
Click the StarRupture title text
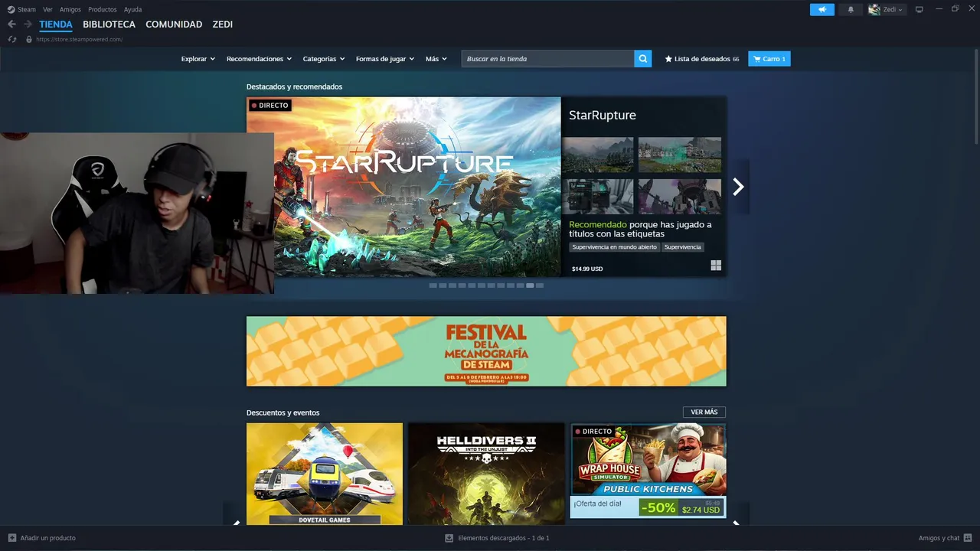tap(603, 116)
